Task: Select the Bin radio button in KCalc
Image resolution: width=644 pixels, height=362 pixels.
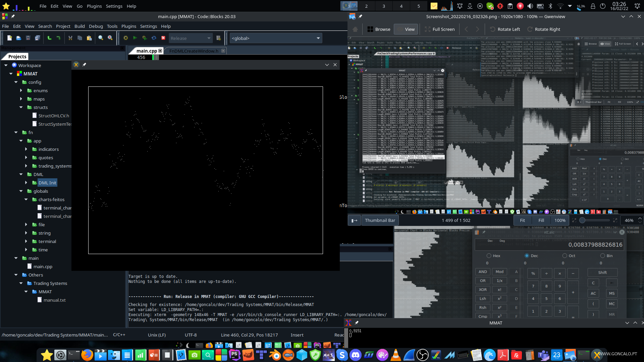Action: coord(602,256)
